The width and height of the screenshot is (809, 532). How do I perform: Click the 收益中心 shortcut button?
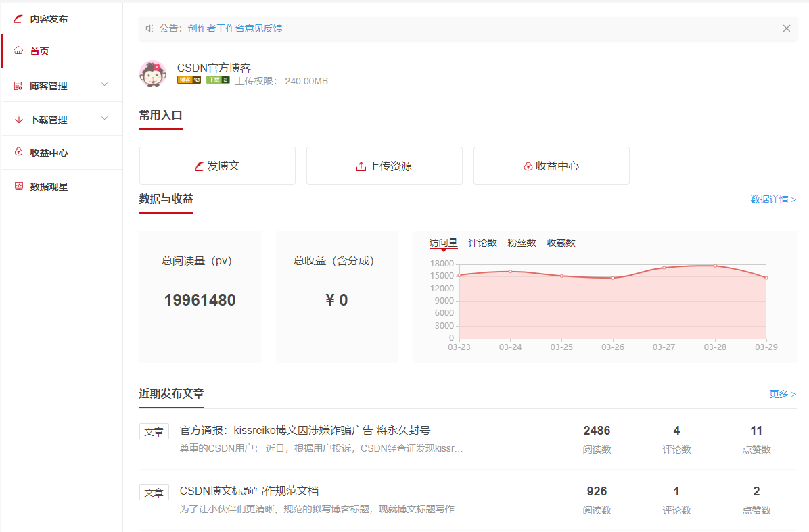[551, 166]
